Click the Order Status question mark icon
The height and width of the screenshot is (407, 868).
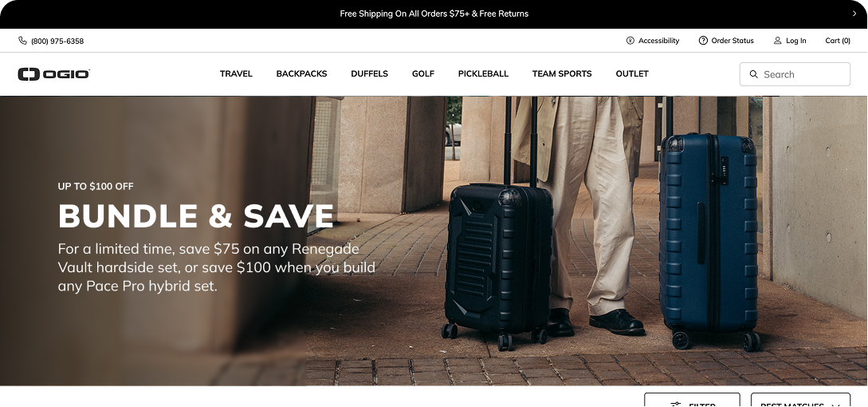pos(703,41)
